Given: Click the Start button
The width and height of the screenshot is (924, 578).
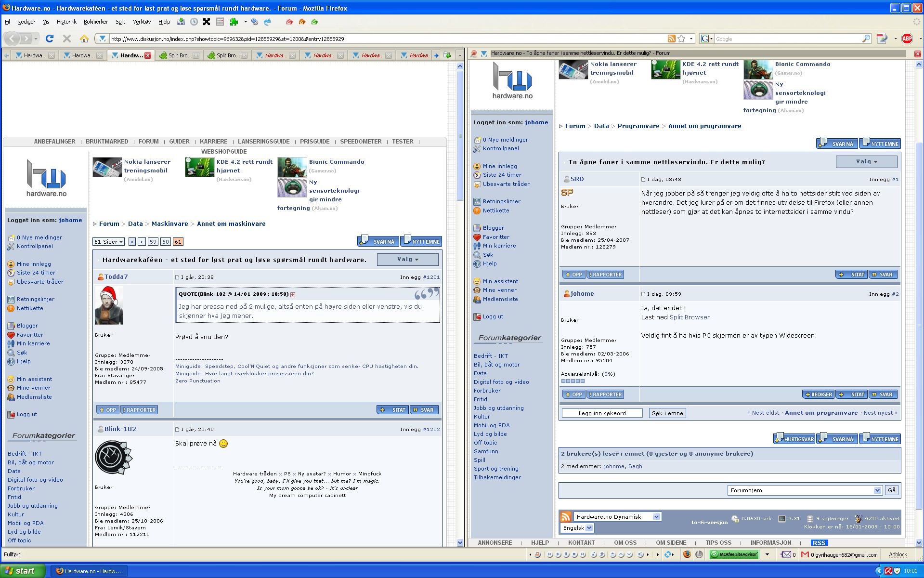Looking at the screenshot, I should (x=23, y=571).
